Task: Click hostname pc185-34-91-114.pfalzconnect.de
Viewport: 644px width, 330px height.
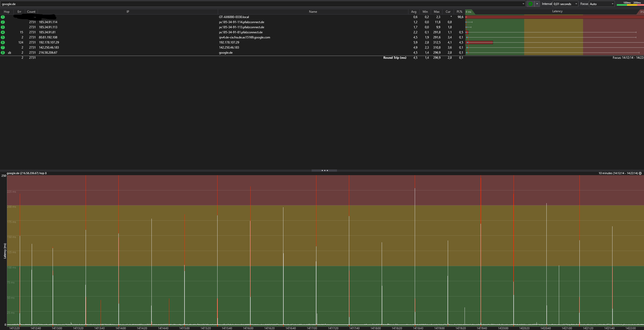Action: 241,22
